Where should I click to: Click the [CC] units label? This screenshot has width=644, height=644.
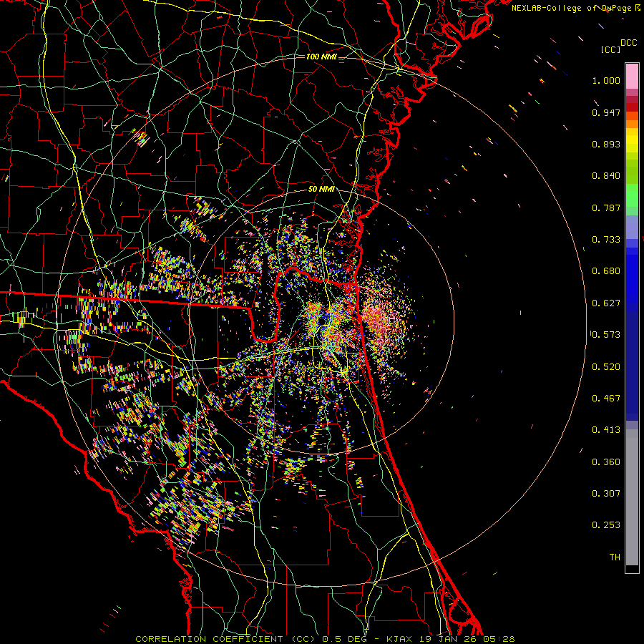coord(610,49)
